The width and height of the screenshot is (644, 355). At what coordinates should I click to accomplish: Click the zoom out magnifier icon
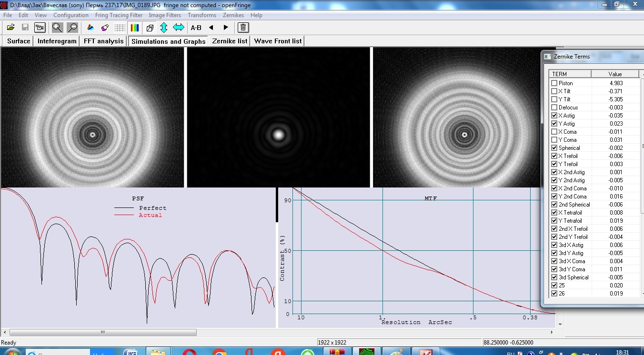click(x=72, y=28)
